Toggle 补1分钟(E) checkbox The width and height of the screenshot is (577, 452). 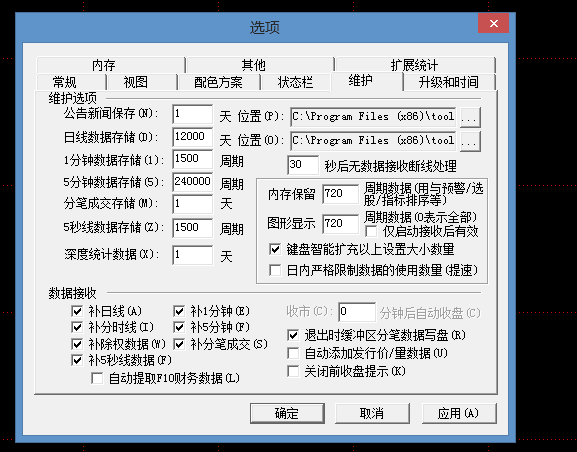[179, 311]
